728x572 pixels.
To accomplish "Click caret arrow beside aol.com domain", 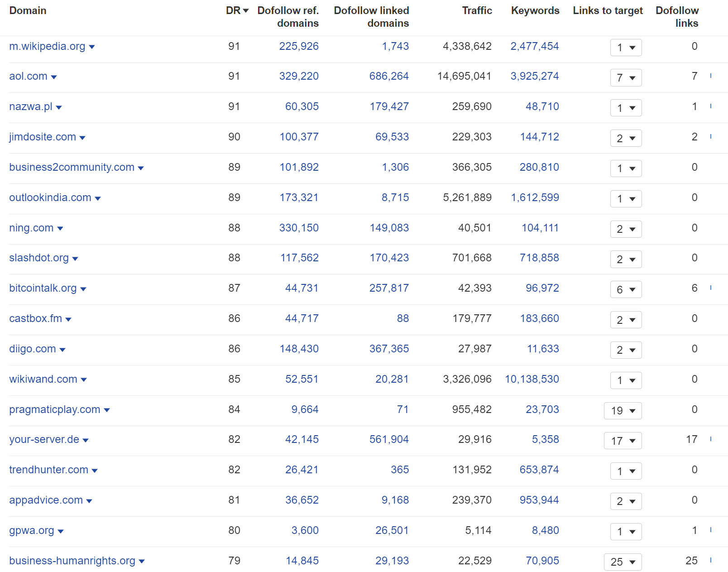I will pyautogui.click(x=54, y=77).
